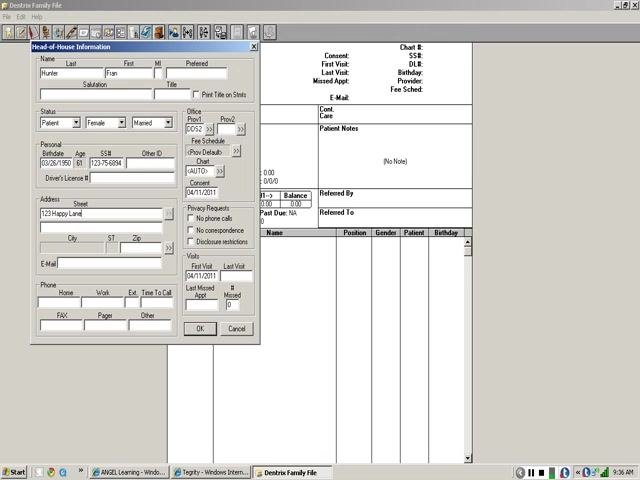The image size is (640, 480).
Task: Open the Married marital status dropdown
Action: click(168, 123)
